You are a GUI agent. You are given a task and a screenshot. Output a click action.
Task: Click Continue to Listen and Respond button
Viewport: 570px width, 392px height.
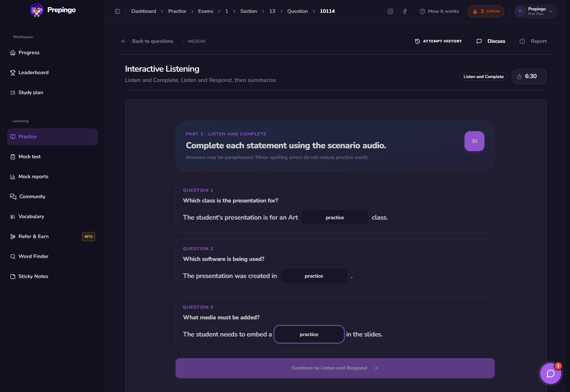[x=335, y=368]
